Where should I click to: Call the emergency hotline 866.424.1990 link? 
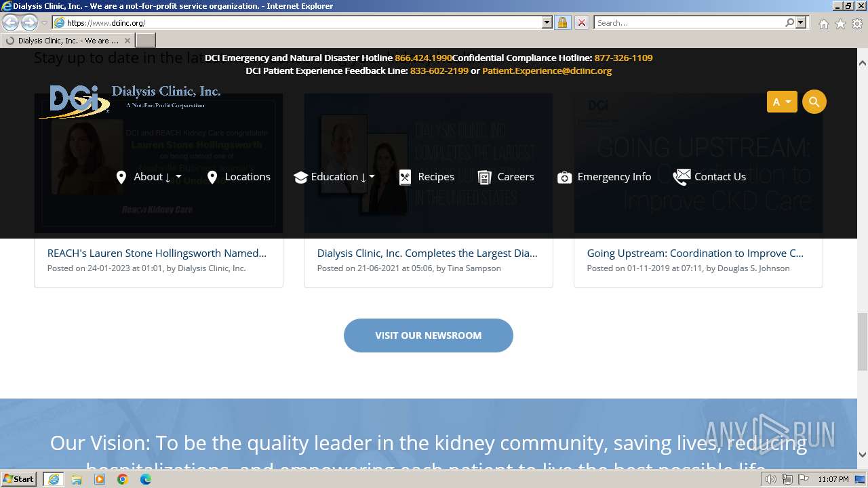click(423, 58)
